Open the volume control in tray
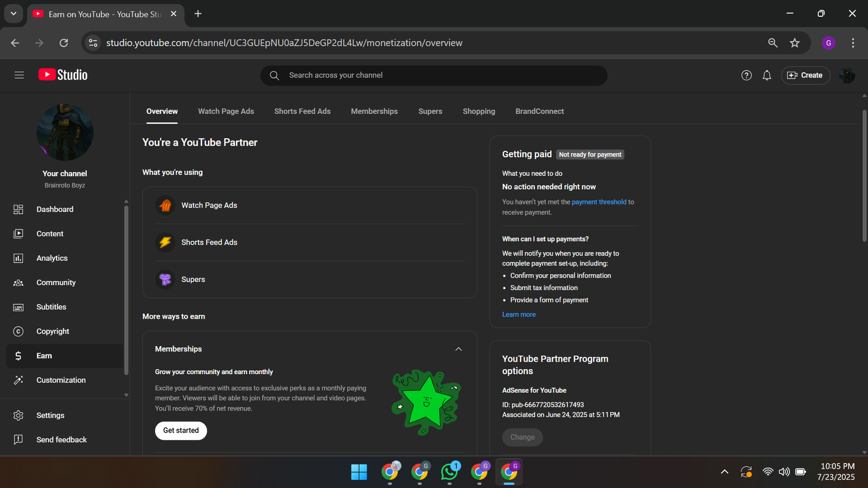The width and height of the screenshot is (868, 488). (784, 472)
